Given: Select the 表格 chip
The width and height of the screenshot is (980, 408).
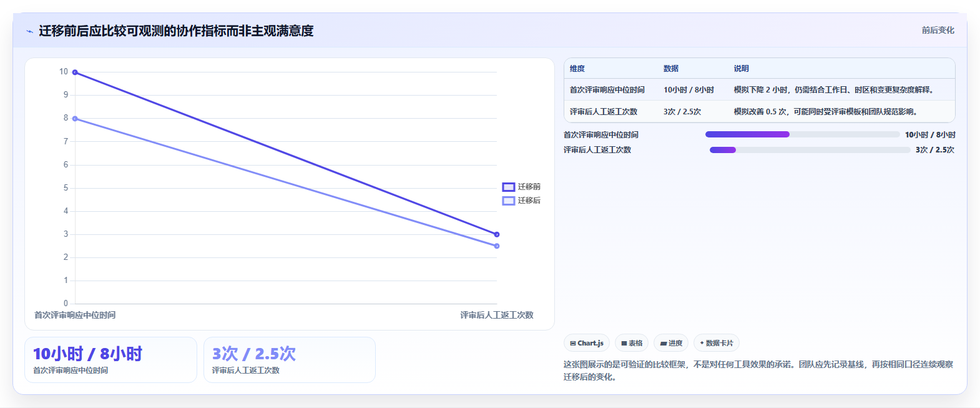Looking at the screenshot, I should tap(632, 343).
